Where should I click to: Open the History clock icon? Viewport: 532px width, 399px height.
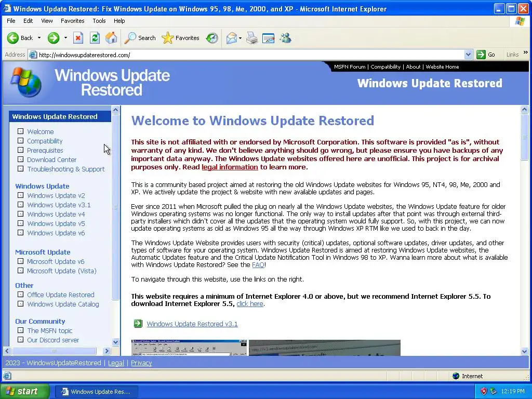click(212, 38)
